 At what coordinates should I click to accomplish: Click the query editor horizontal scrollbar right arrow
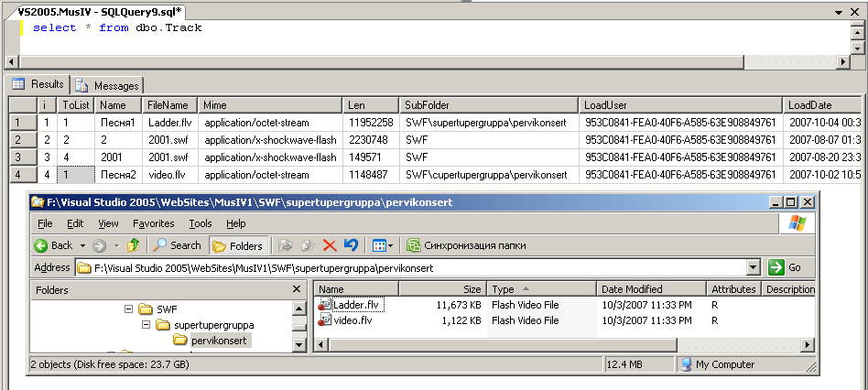842,62
